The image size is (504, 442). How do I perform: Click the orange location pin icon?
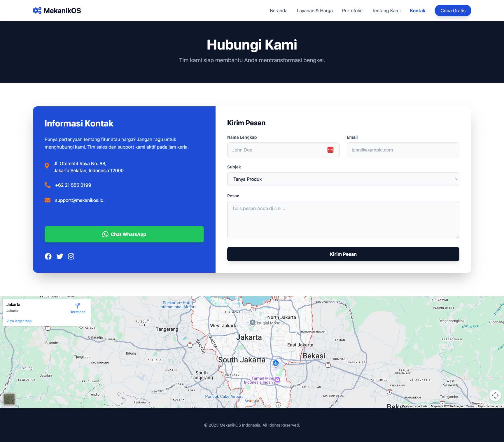tap(47, 165)
